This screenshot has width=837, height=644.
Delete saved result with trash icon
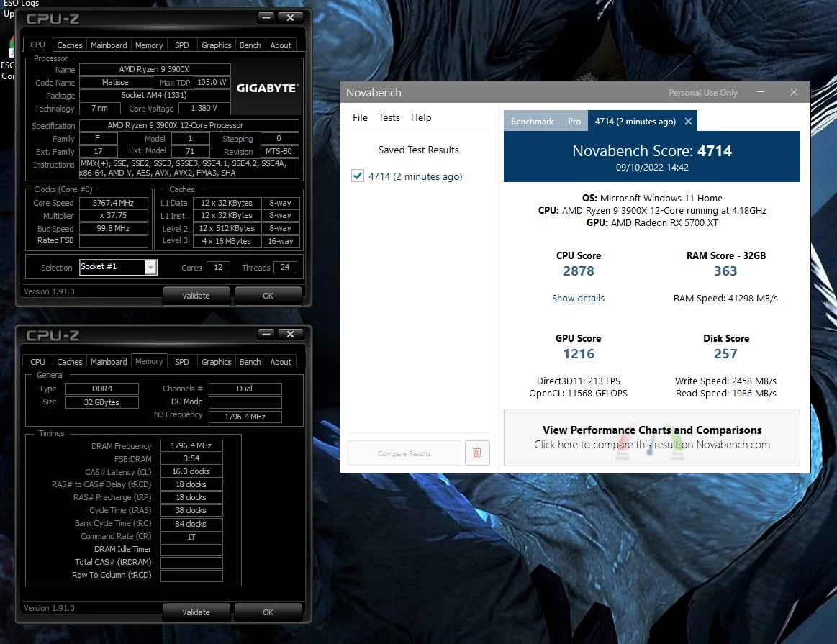(477, 453)
